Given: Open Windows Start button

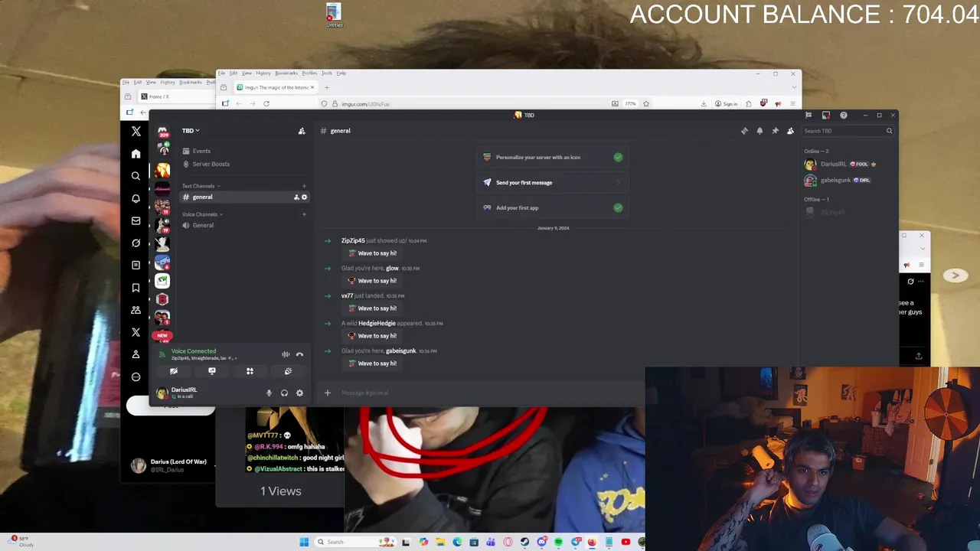Looking at the screenshot, I should [x=304, y=542].
